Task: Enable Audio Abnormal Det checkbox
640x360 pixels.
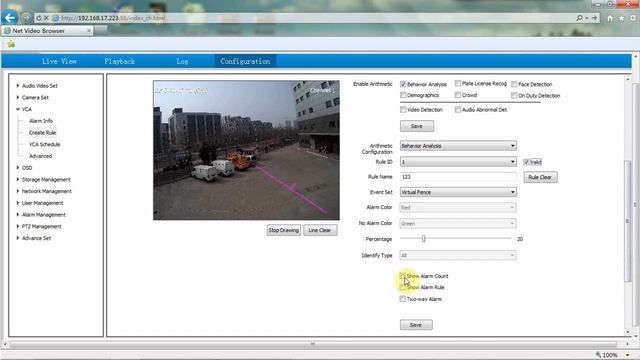Action: click(458, 109)
